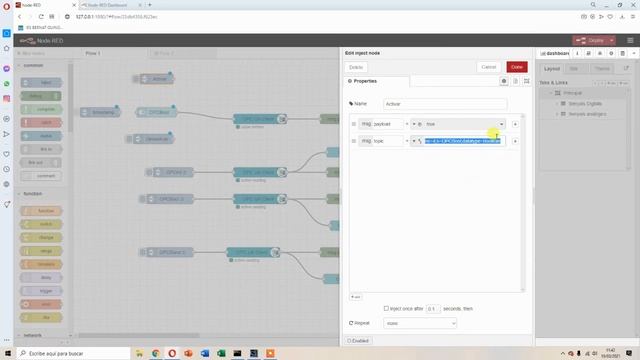
Task: Click the taskbar search box
Action: pos(73,353)
